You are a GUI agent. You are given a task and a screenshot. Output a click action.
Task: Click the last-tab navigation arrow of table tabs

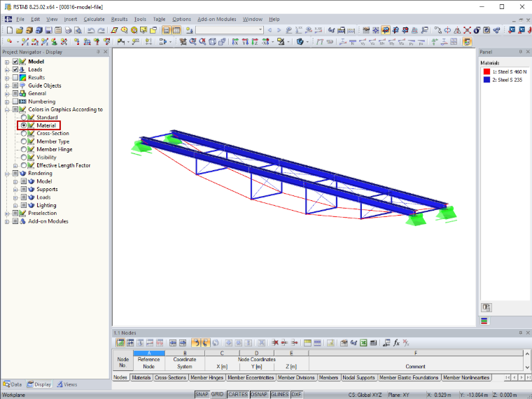(528, 377)
